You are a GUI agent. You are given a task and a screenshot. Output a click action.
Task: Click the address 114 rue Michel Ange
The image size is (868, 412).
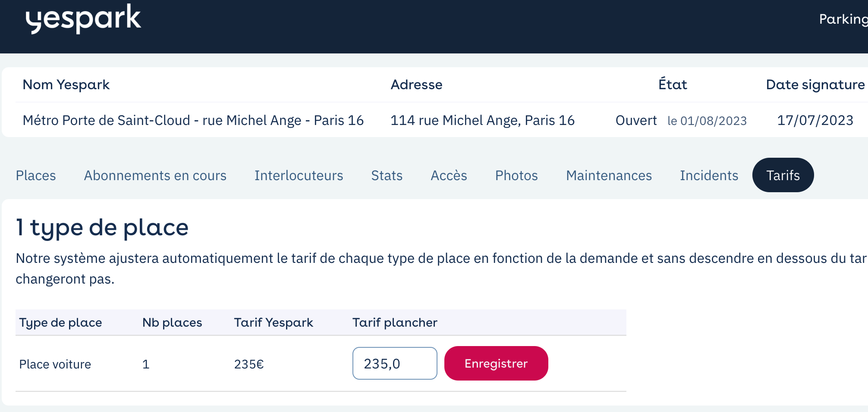(482, 120)
